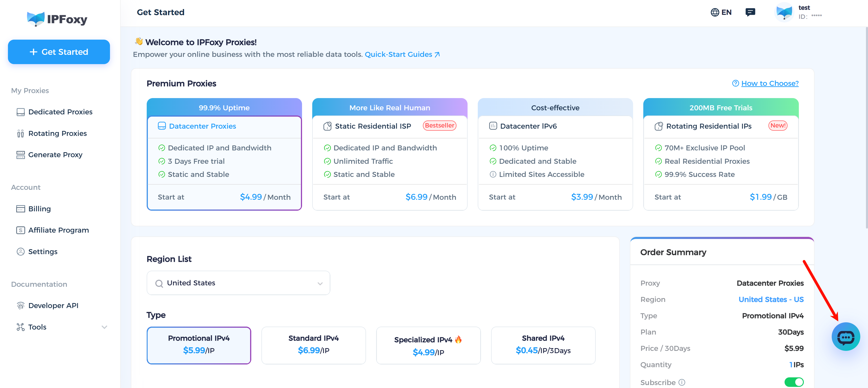The height and width of the screenshot is (388, 868).
Task: Click the Get Started button
Action: click(59, 52)
